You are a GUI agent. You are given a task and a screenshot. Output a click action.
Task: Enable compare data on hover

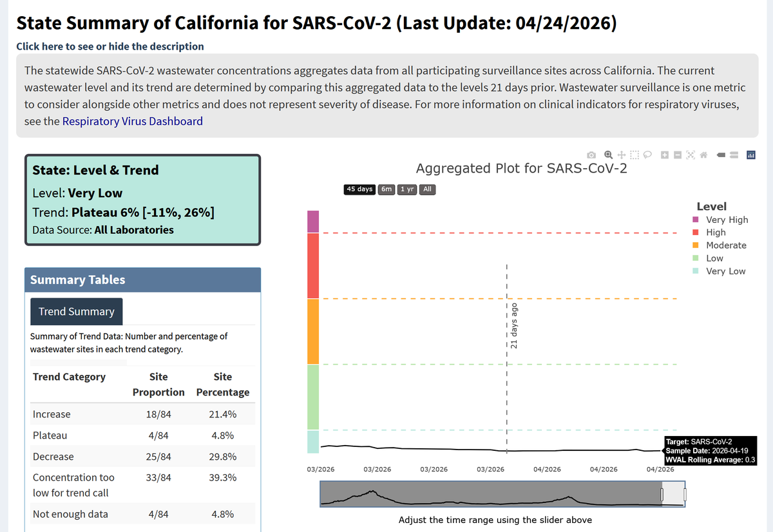click(734, 155)
